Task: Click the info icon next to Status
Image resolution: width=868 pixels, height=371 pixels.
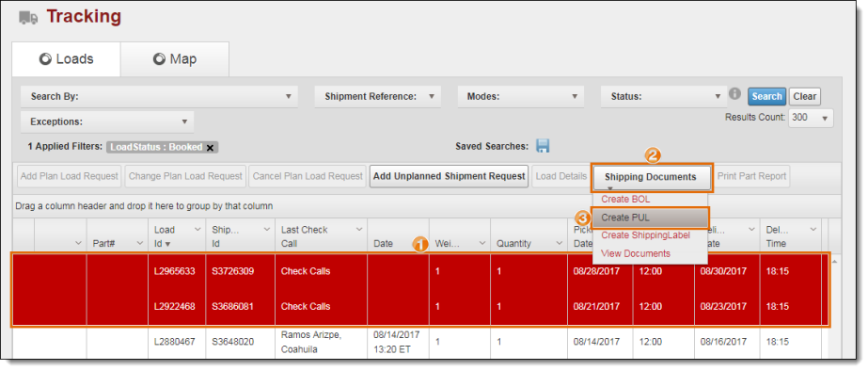Action: pos(734,94)
